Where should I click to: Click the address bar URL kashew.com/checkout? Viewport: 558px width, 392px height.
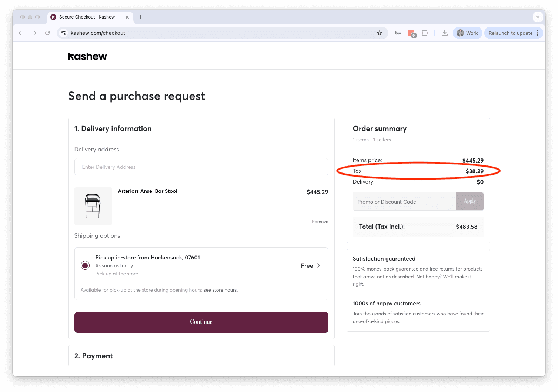98,33
